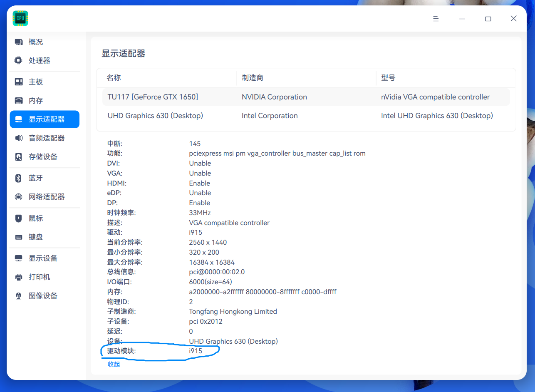Click the 当前分辨率 value 2560 x 1440

[208, 242]
